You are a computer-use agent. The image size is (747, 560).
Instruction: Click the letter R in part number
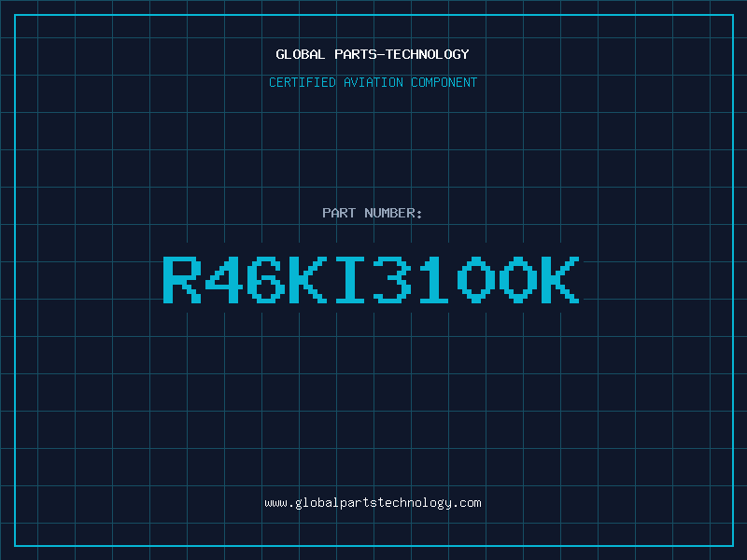[x=182, y=279]
